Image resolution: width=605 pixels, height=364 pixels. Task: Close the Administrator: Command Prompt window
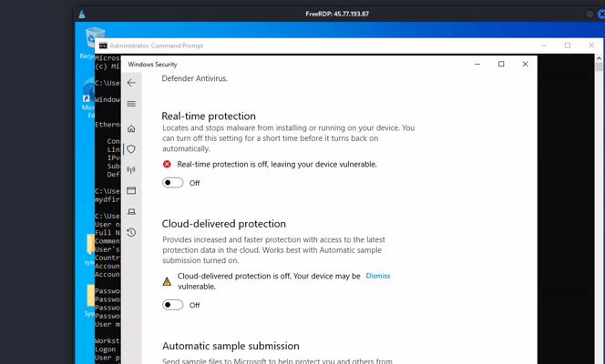(591, 45)
